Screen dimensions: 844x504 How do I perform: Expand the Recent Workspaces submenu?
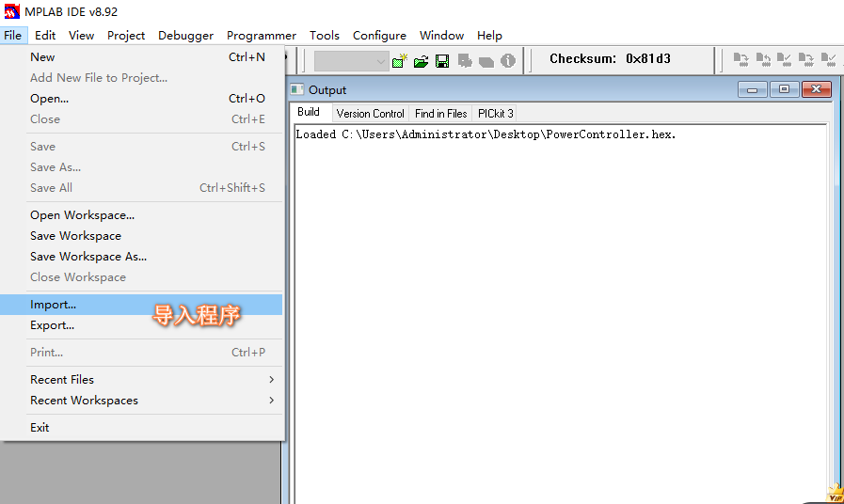[142, 401]
